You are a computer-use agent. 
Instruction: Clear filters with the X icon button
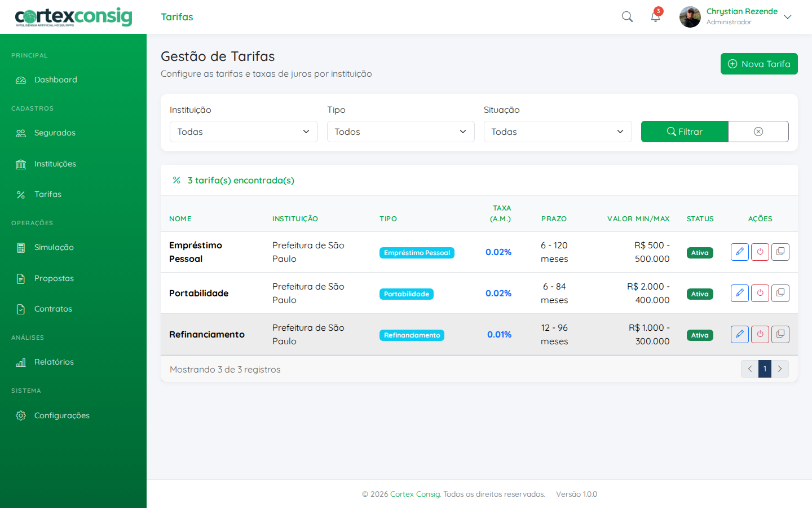tap(758, 132)
